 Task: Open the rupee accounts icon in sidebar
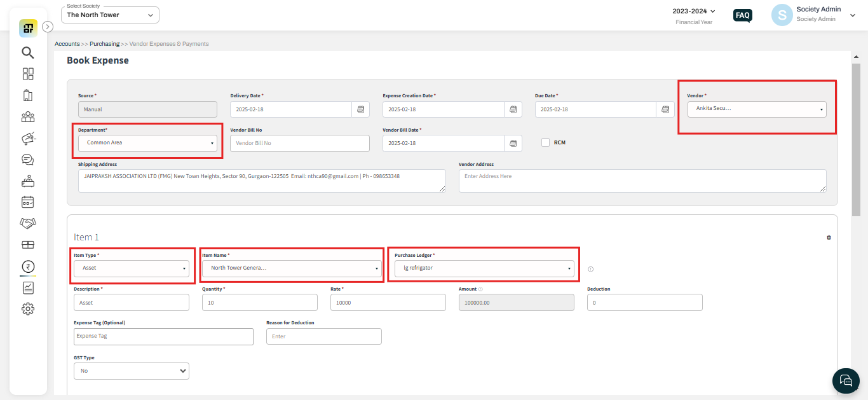click(27, 266)
